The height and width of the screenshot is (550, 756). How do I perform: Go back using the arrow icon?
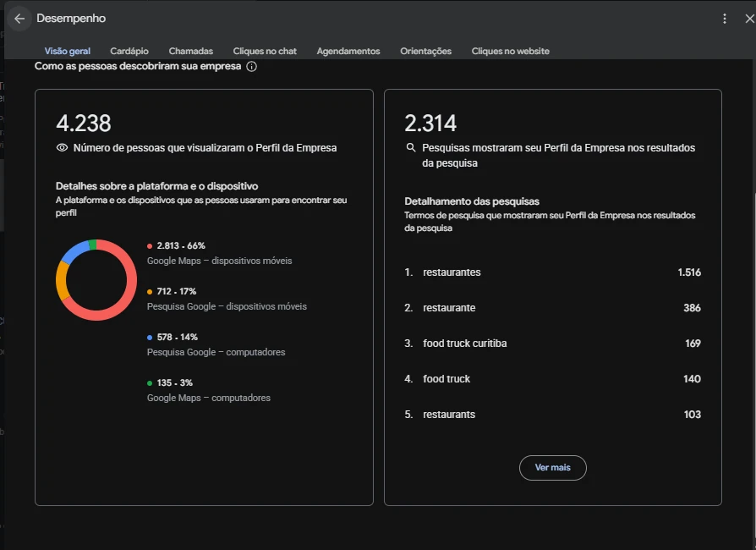[x=19, y=19]
